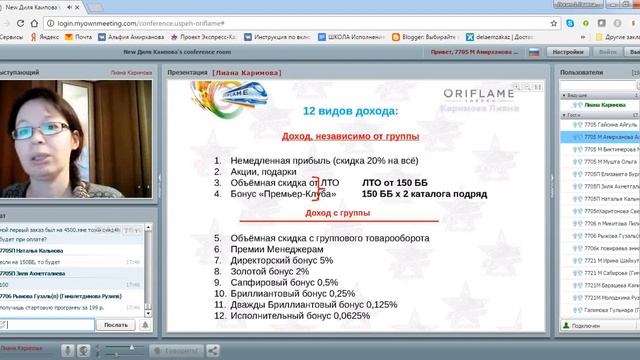The height and width of the screenshot is (360, 640).
Task: Close the New Диля browser tab
Action: pyautogui.click(x=77, y=7)
